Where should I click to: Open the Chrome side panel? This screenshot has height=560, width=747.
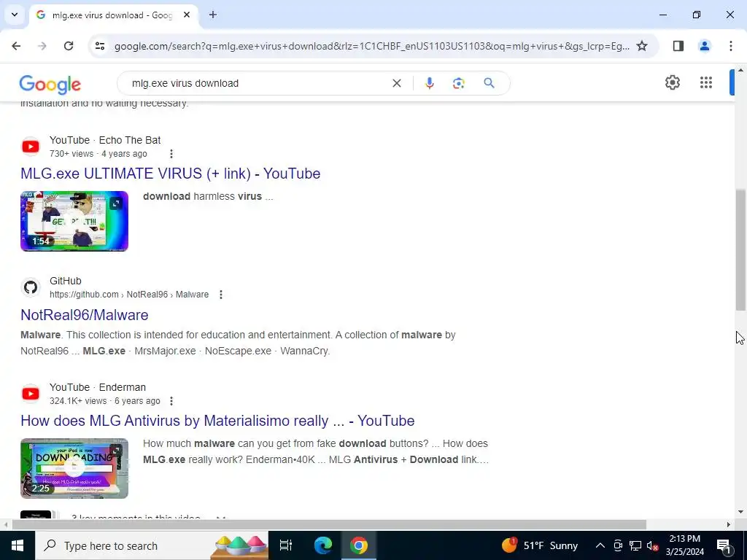point(678,46)
